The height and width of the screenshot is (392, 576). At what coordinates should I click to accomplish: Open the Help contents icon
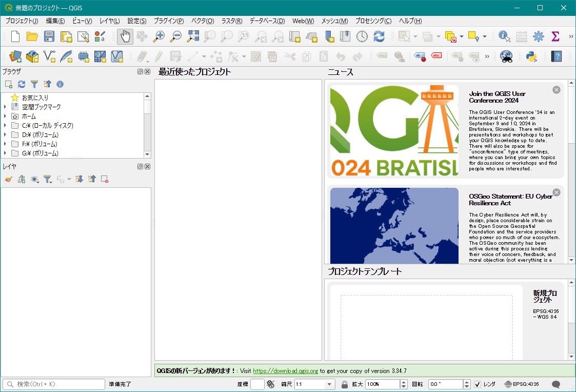click(556, 56)
